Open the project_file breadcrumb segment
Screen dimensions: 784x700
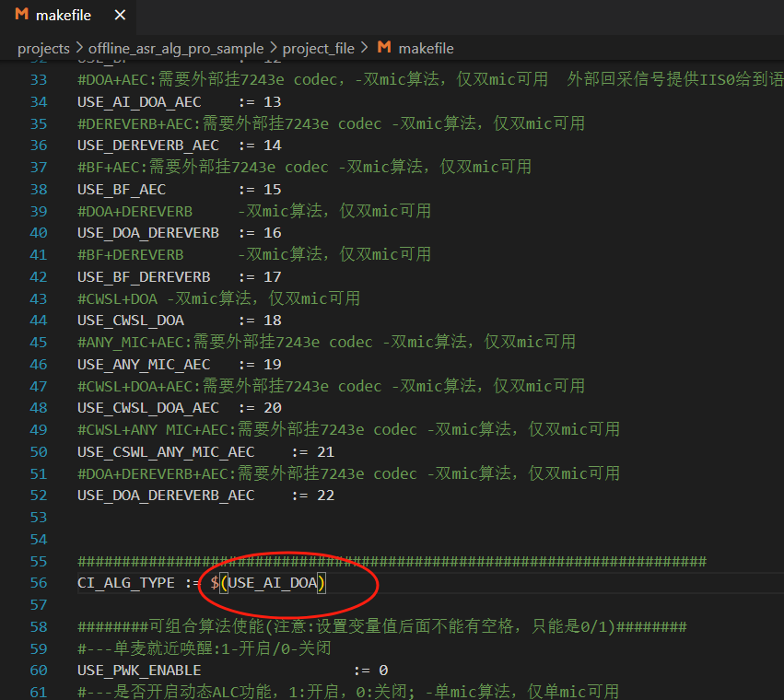[318, 48]
